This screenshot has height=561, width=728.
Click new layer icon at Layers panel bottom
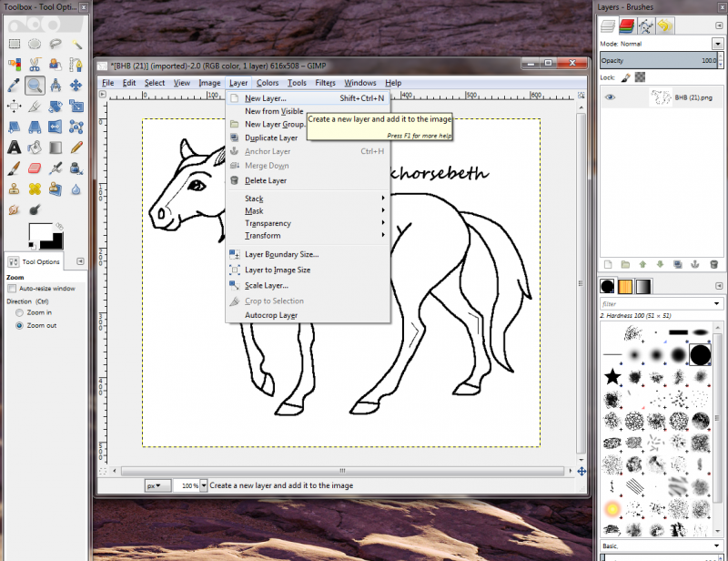pyautogui.click(x=608, y=264)
